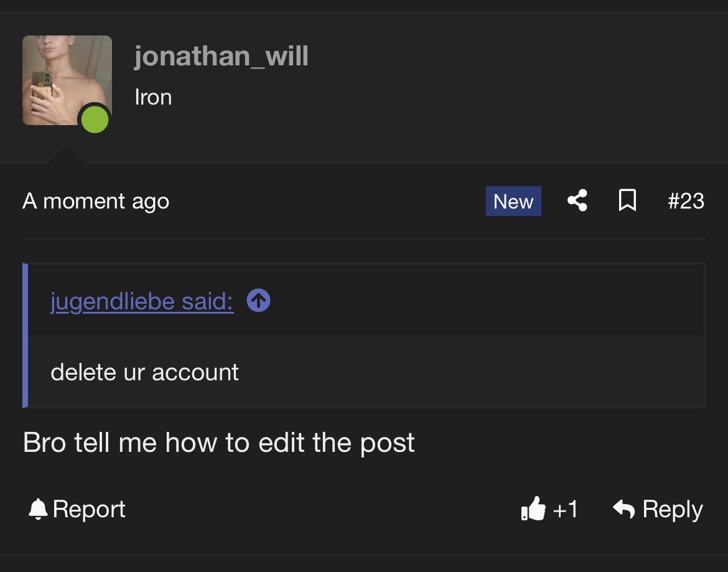Viewport: 728px width, 572px height.
Task: Open jonathan_will's avatar thumbnail
Action: pos(67,80)
